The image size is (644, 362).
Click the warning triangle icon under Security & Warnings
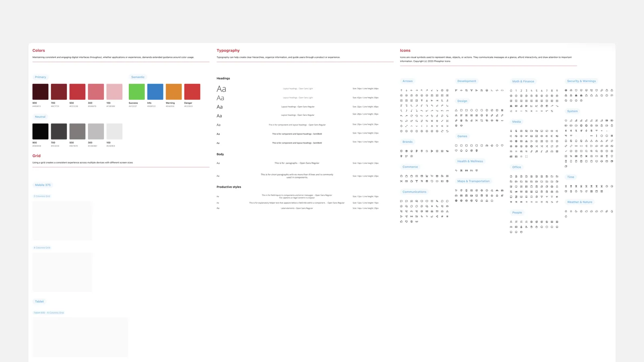[x=597, y=95]
